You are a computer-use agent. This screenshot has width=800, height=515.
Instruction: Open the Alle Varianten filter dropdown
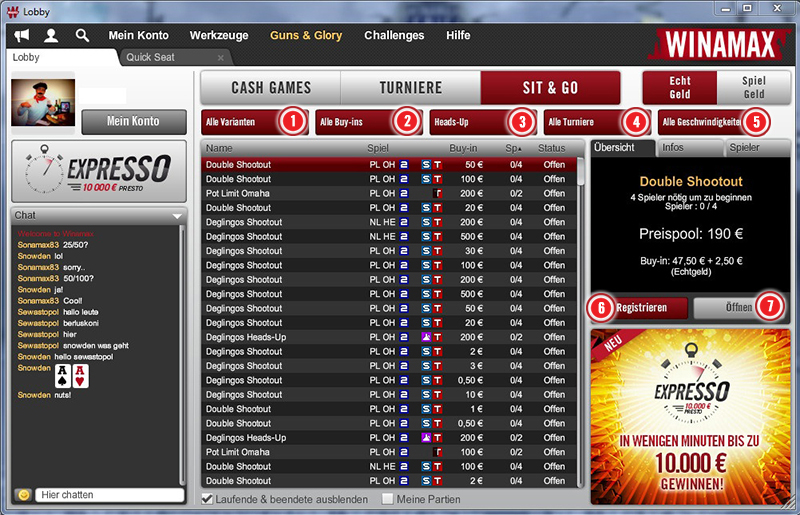coord(255,122)
